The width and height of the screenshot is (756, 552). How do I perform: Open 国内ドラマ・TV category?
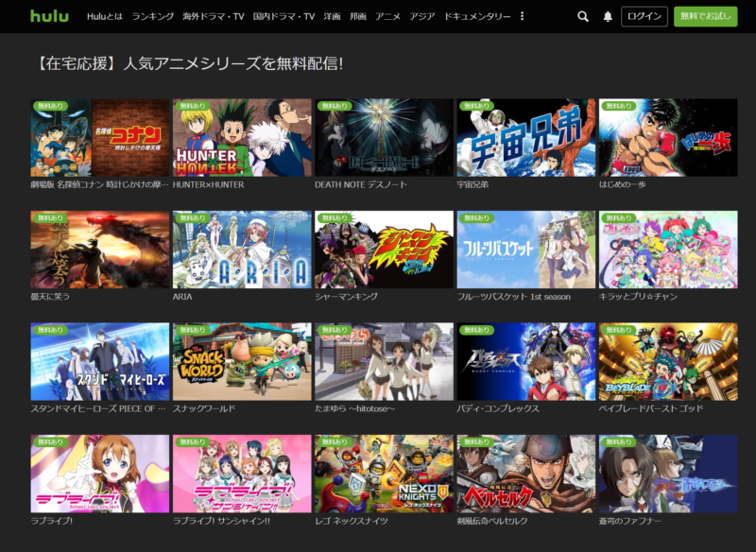(x=284, y=16)
